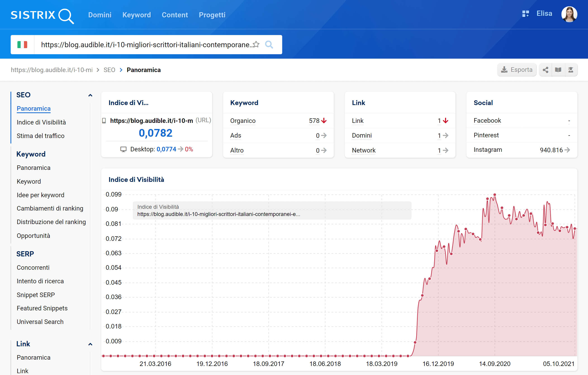Open Keyword item in Keyword section
This screenshot has width=588, height=375.
click(x=29, y=182)
